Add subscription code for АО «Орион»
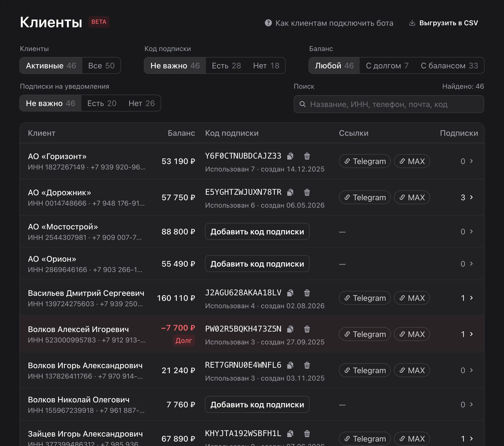504x446 pixels. click(x=257, y=264)
